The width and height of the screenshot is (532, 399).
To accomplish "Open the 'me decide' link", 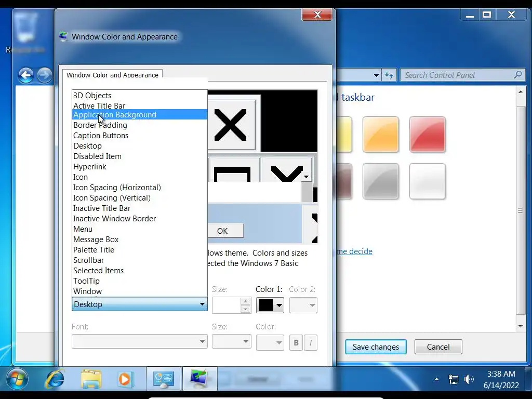I will tap(354, 251).
